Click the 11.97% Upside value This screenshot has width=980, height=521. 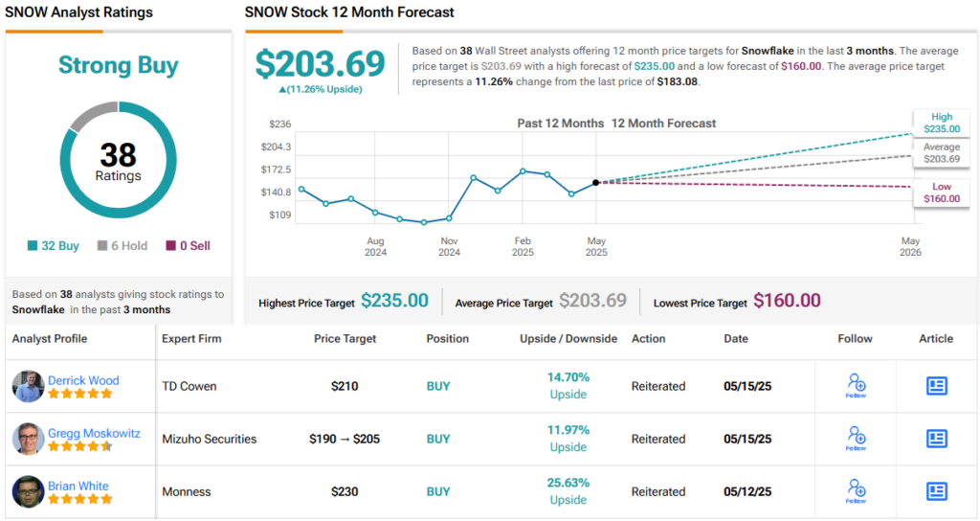568,438
